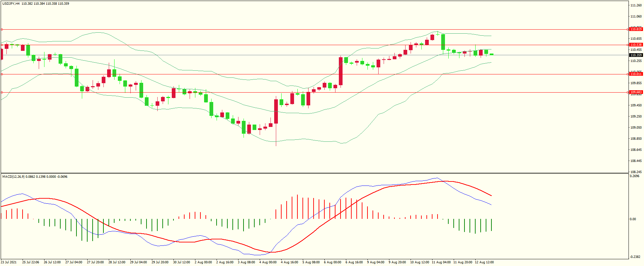The image size is (644, 266).
Task: Click the 108.245 price axis label
Action: click(636, 171)
